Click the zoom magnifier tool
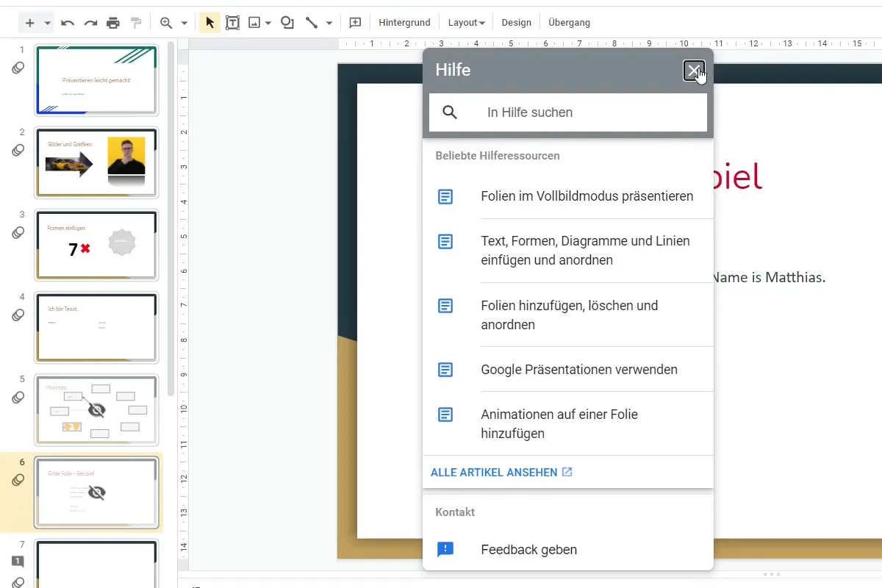 166,23
